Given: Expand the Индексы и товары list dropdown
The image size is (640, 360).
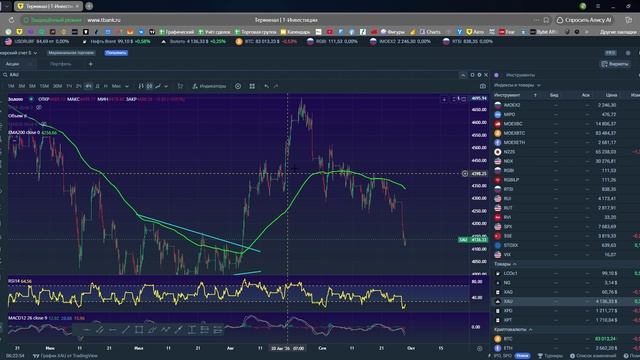Looking at the screenshot, I should click(x=517, y=85).
